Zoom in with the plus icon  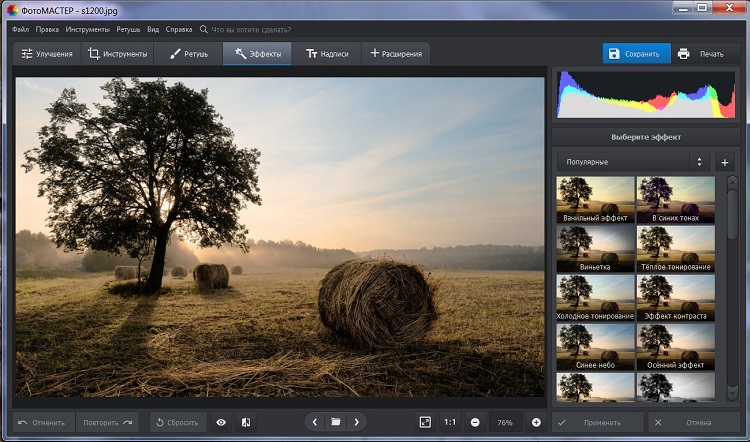tap(536, 422)
